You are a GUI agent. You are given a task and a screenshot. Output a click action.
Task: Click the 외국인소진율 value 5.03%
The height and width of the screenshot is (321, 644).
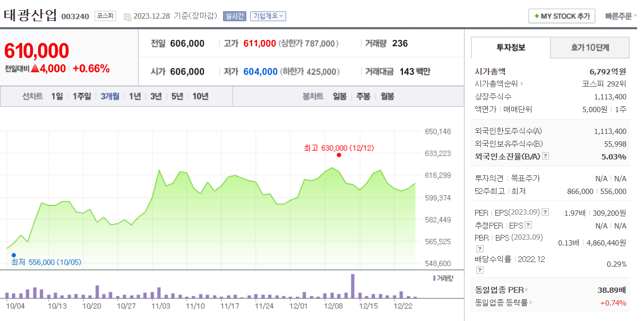614,156
